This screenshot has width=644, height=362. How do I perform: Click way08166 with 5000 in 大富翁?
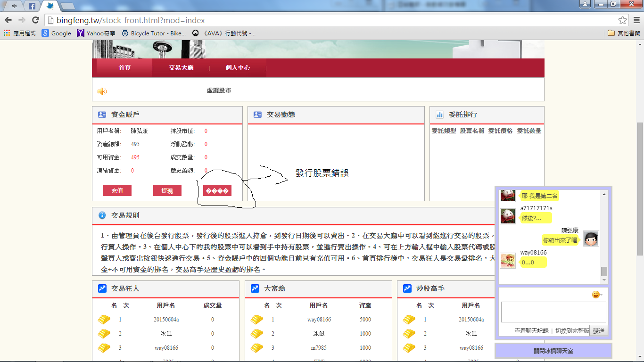click(x=319, y=320)
